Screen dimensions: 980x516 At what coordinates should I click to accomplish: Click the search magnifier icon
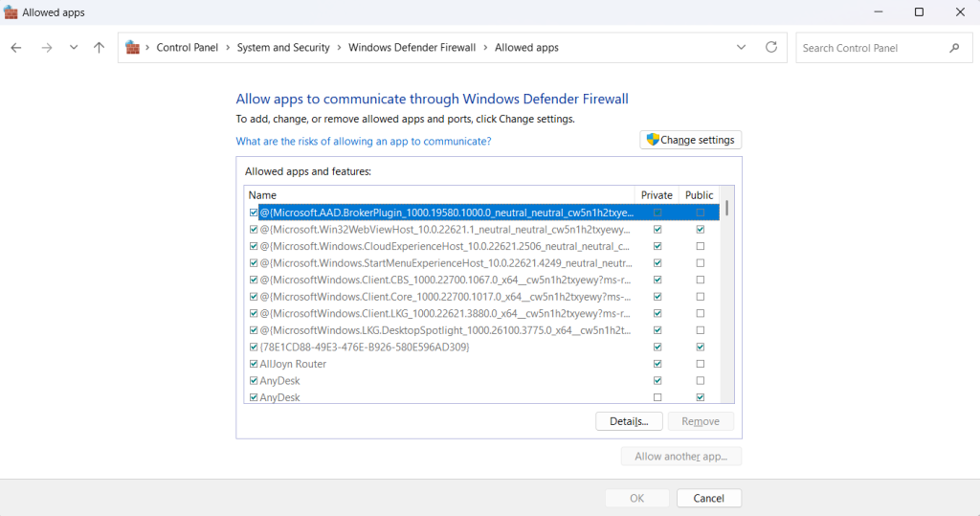tap(954, 48)
